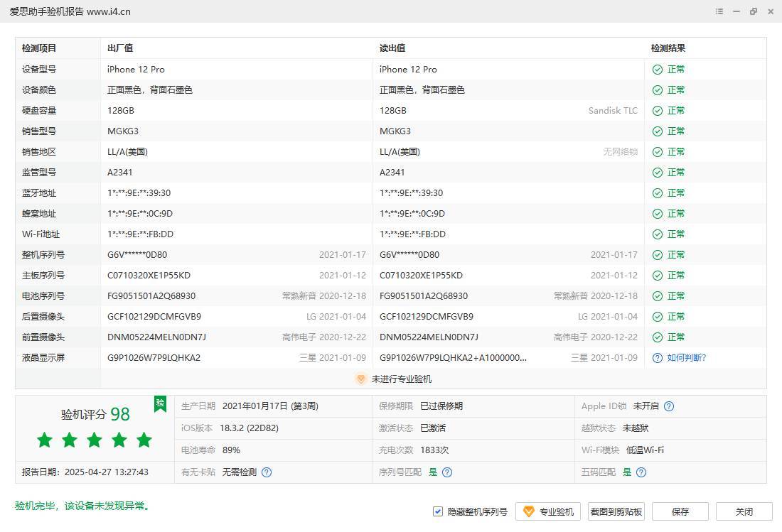Screen dimensions: 782x532
Task: Click the 低温Wi-Fi module value
Action: 645,450
